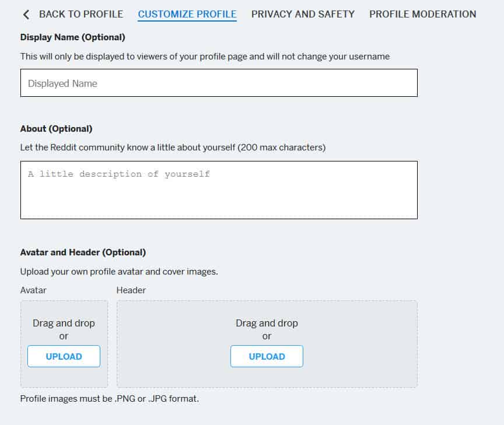Click the "200 max characters" helper text
Screen dimensions: 504x425
coord(281,147)
